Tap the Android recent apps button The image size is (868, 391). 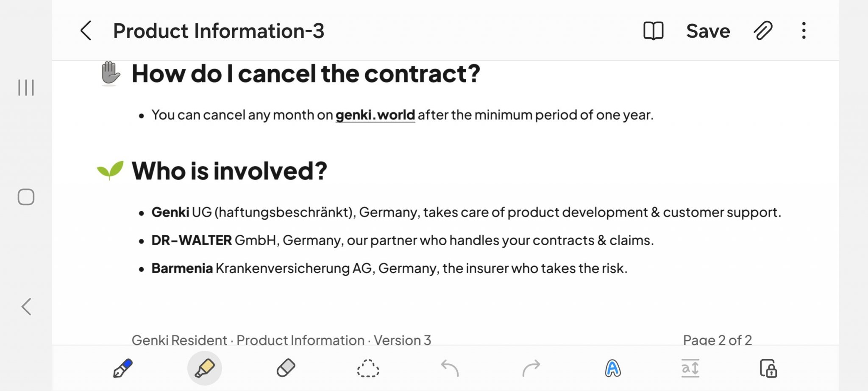click(x=26, y=88)
